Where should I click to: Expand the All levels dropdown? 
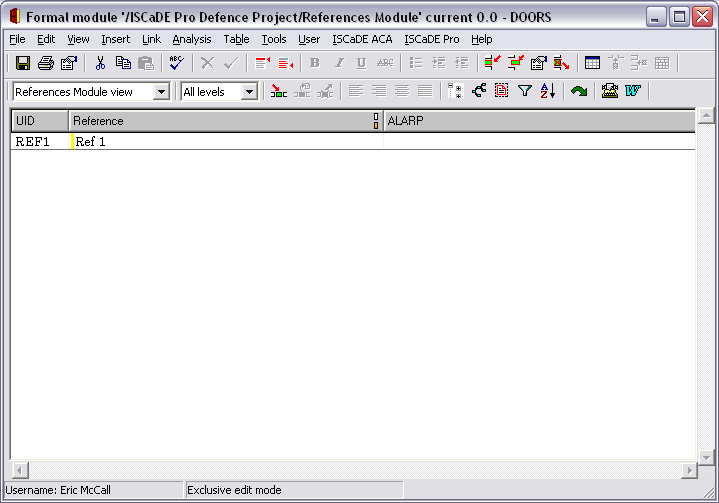pos(249,92)
